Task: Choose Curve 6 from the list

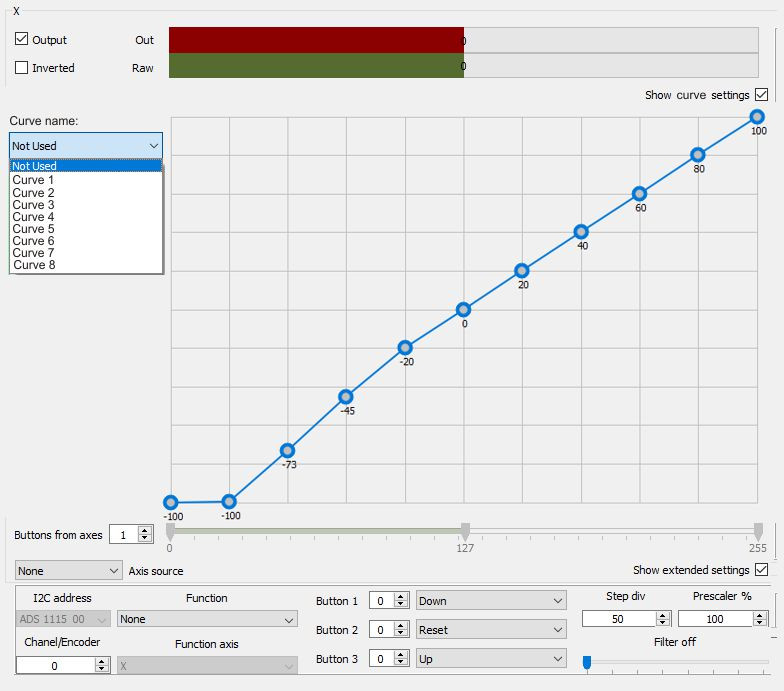Action: click(x=86, y=240)
